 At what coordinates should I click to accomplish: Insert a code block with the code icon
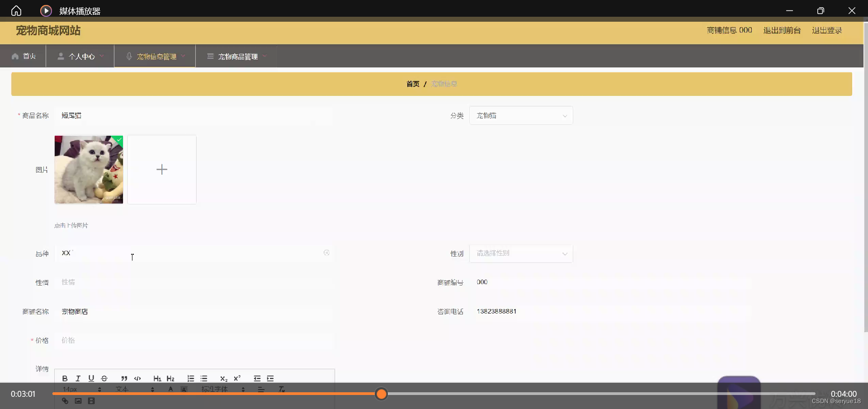(137, 378)
